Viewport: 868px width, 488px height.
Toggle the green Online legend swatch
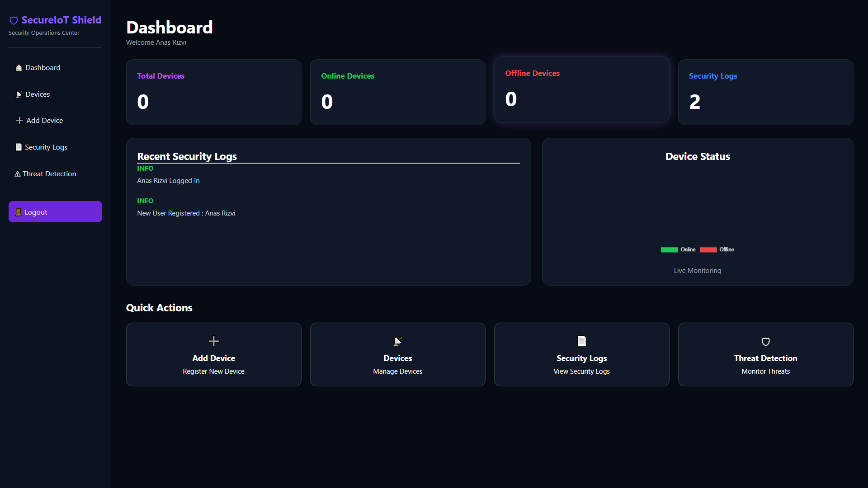(670, 250)
